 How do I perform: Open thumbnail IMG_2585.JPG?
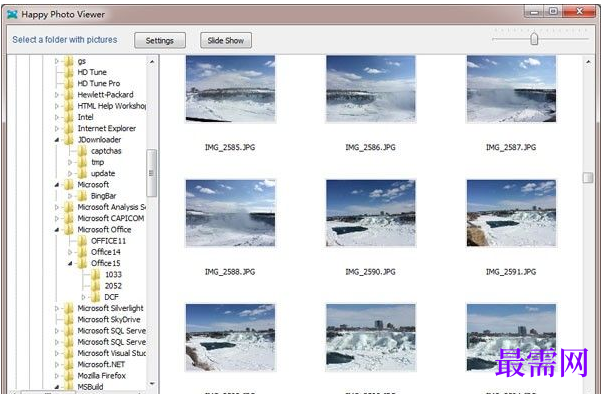pos(230,89)
